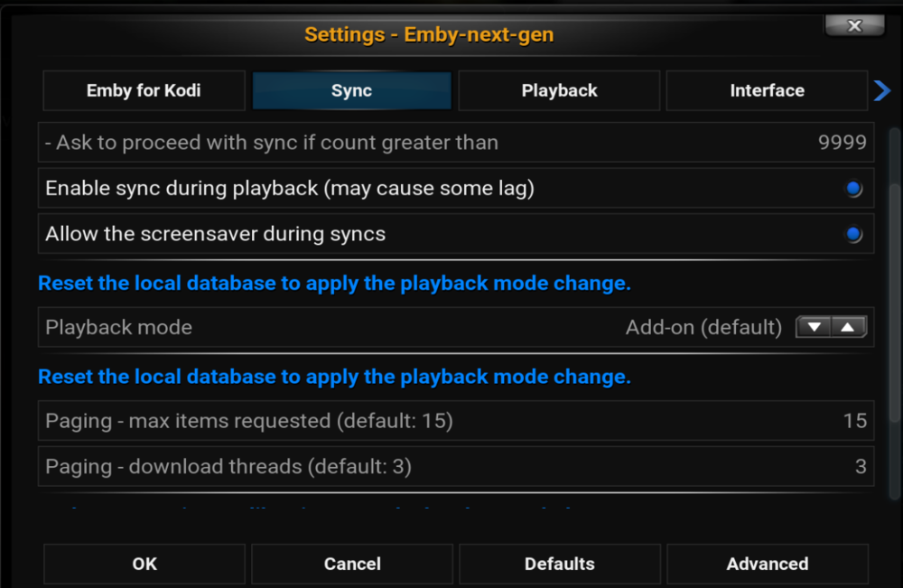Edit Paging max items requested value

(x=854, y=421)
